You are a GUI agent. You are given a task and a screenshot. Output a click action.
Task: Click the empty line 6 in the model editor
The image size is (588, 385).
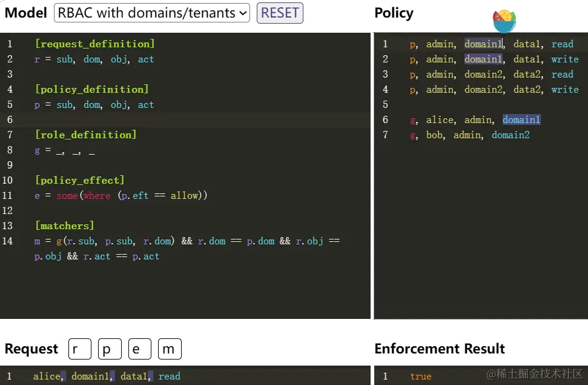pyautogui.click(x=185, y=120)
